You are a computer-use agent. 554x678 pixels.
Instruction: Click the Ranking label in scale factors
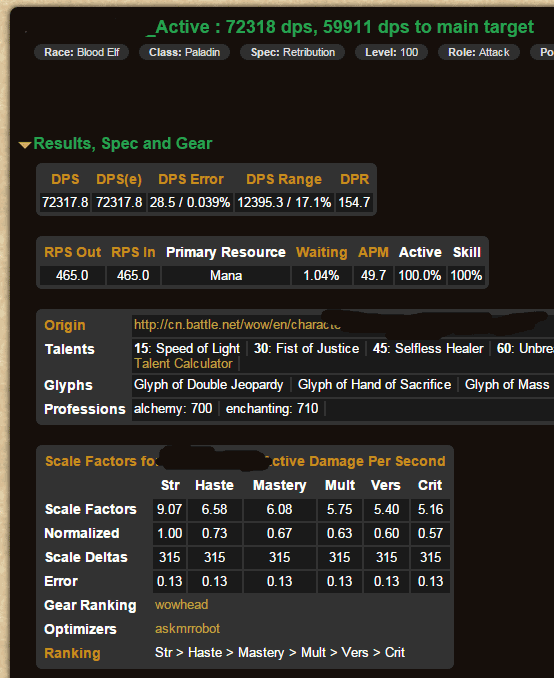click(72, 653)
